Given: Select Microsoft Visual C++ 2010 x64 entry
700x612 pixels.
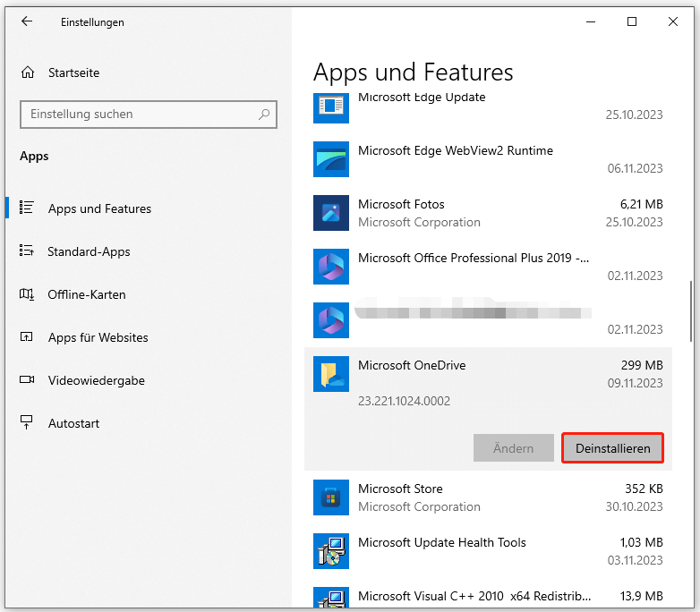Looking at the screenshot, I should (x=473, y=596).
